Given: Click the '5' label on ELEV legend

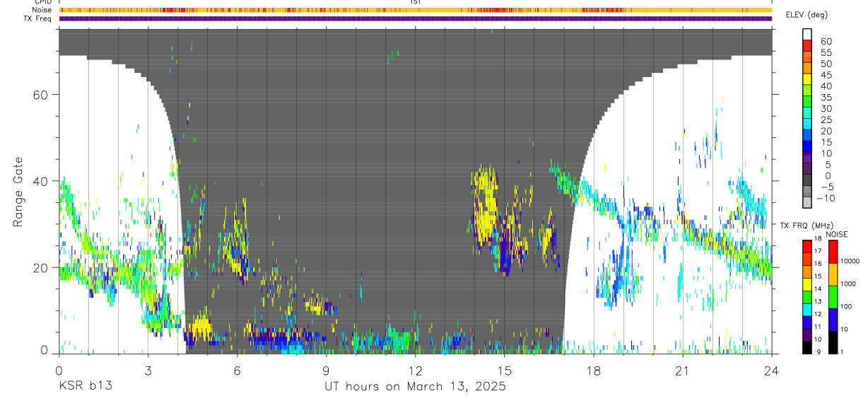Looking at the screenshot, I should pyautogui.click(x=828, y=165).
